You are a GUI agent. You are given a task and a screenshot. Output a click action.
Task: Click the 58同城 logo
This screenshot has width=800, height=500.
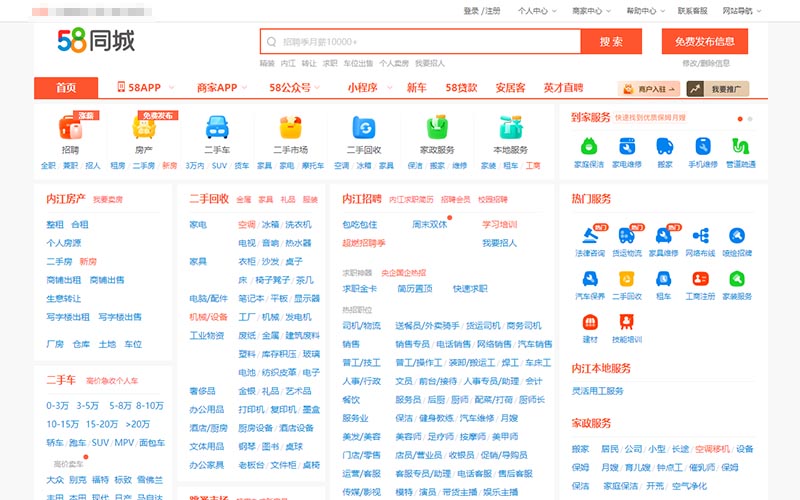pos(96,40)
